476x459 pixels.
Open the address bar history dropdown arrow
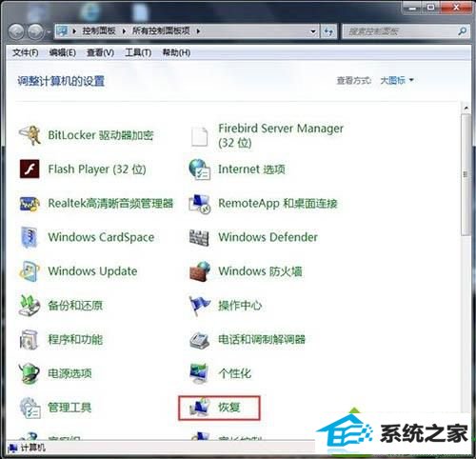coord(313,31)
